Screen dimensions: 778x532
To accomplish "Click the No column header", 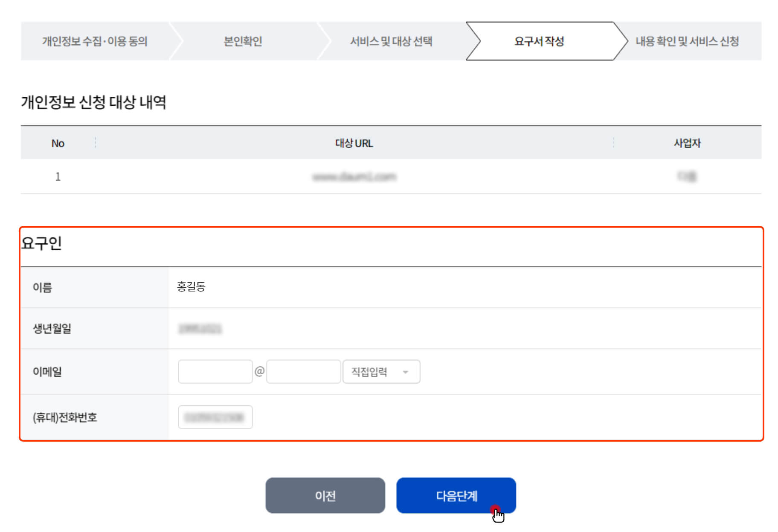I will [58, 144].
